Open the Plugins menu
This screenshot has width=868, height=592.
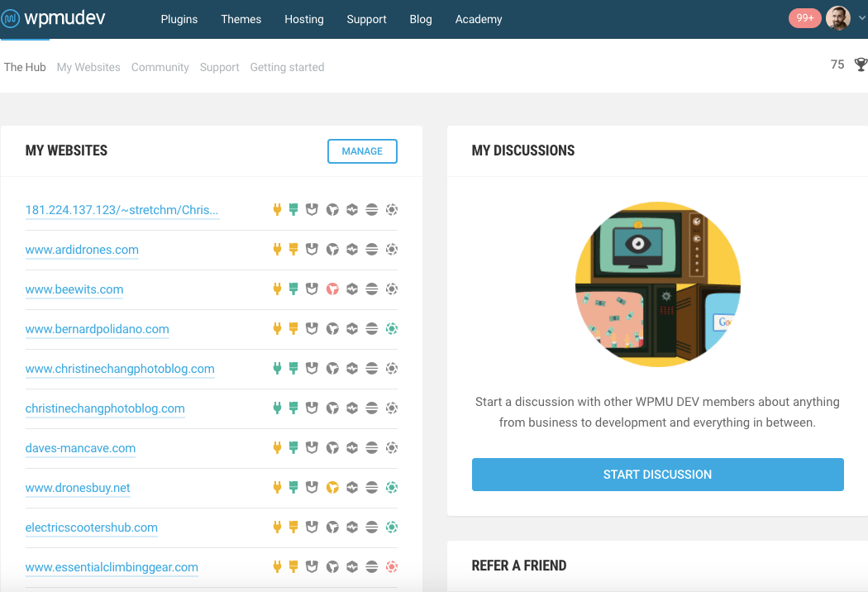tap(179, 19)
